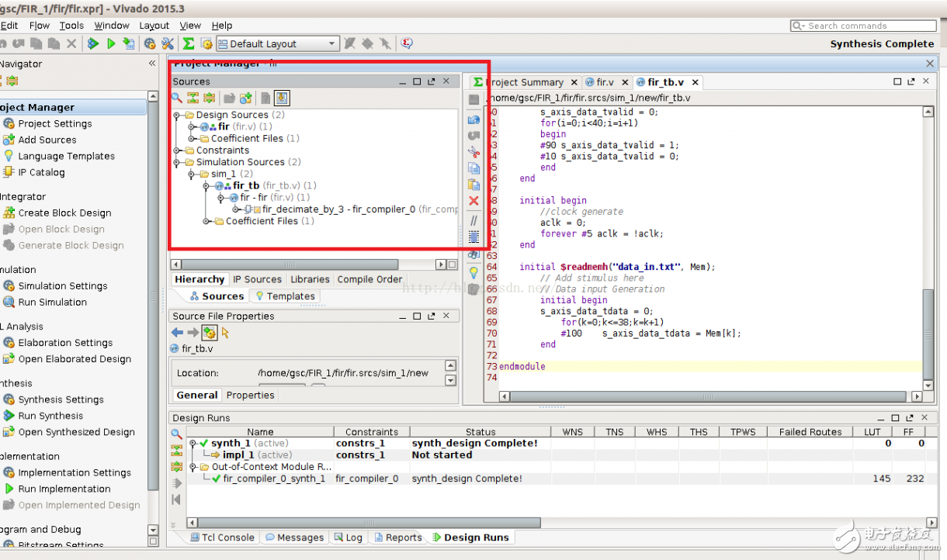This screenshot has width=947, height=560.
Task: Open the Flow menu
Action: pos(39,26)
